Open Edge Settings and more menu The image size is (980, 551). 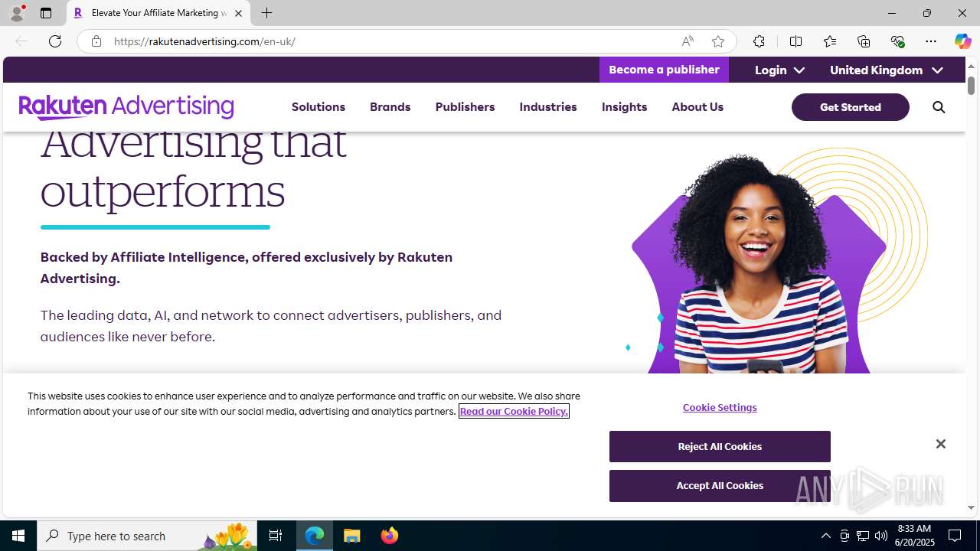(931, 41)
